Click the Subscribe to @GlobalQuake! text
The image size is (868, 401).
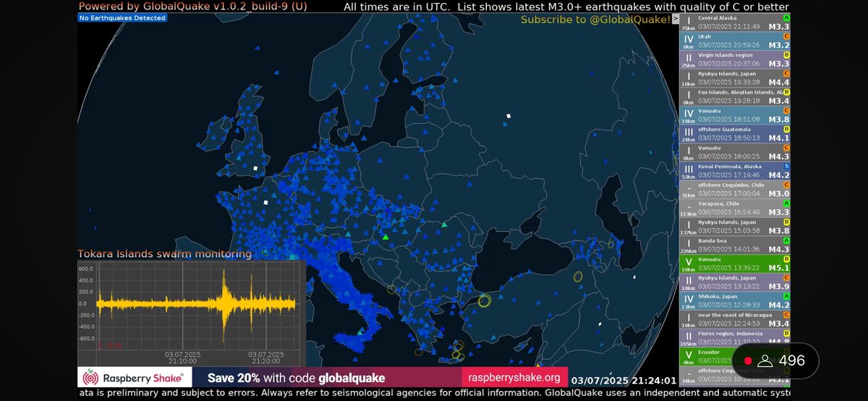tap(595, 20)
